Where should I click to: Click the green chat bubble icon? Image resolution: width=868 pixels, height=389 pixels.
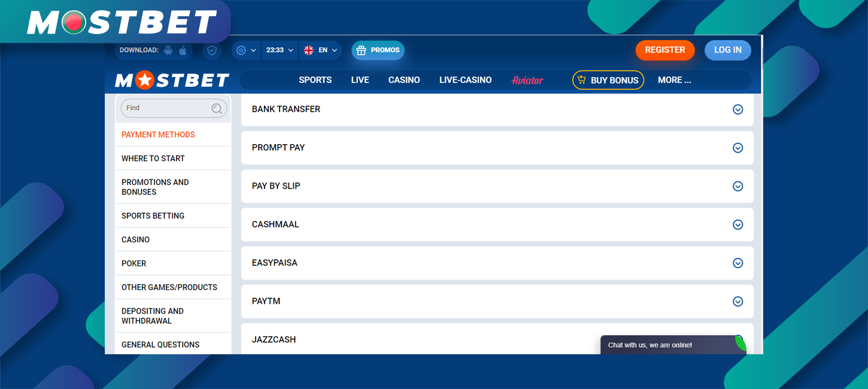coord(740,345)
